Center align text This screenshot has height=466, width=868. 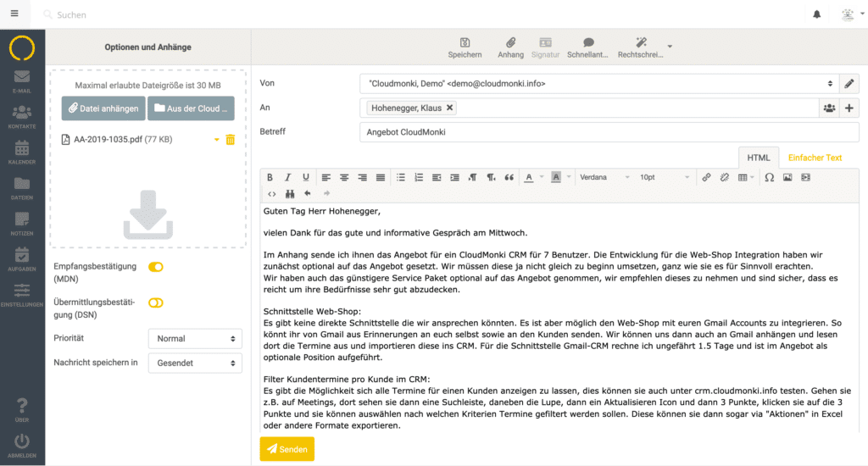click(x=344, y=178)
